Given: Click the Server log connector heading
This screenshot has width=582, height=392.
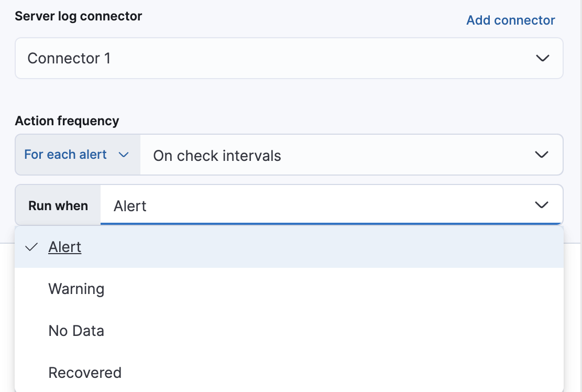Looking at the screenshot, I should [x=78, y=16].
